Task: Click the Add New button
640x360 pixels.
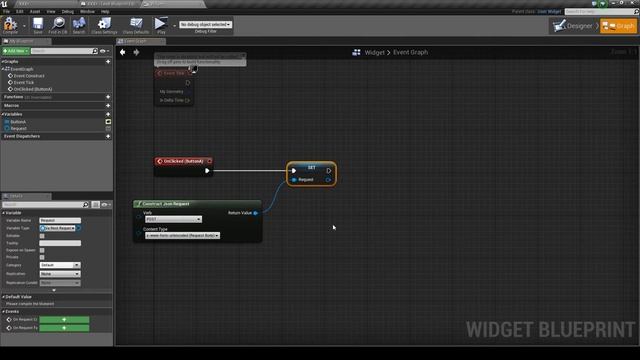Action: (16, 51)
